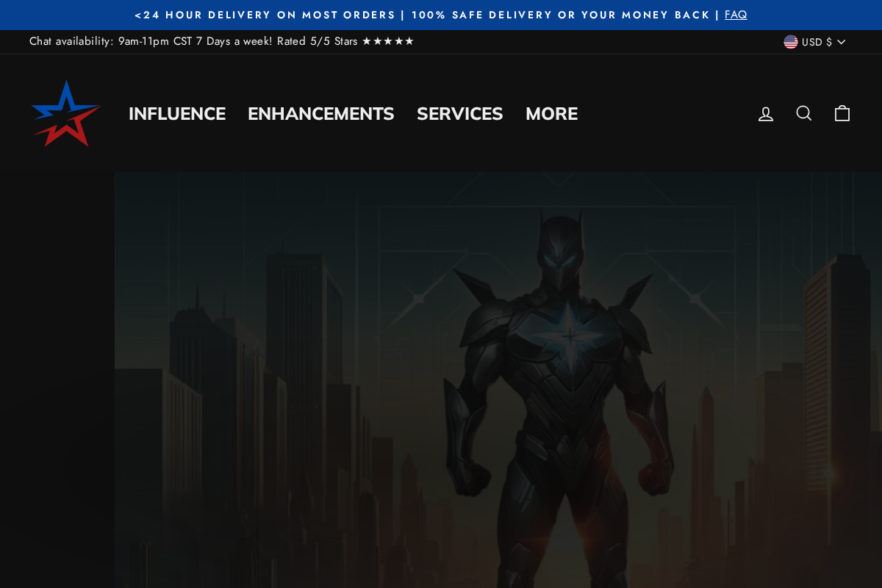
Task: Activate site search with the magnifier icon
Action: (x=803, y=113)
